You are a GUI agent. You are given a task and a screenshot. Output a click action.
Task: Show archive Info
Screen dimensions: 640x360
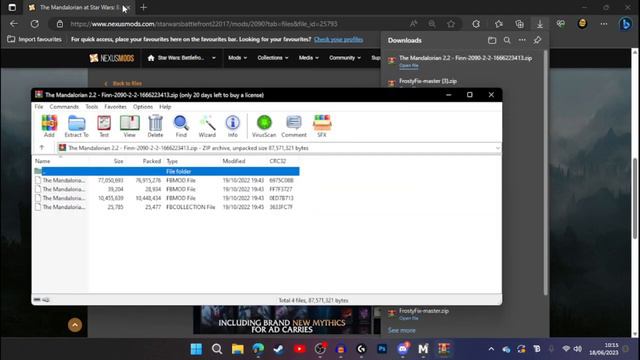click(233, 126)
